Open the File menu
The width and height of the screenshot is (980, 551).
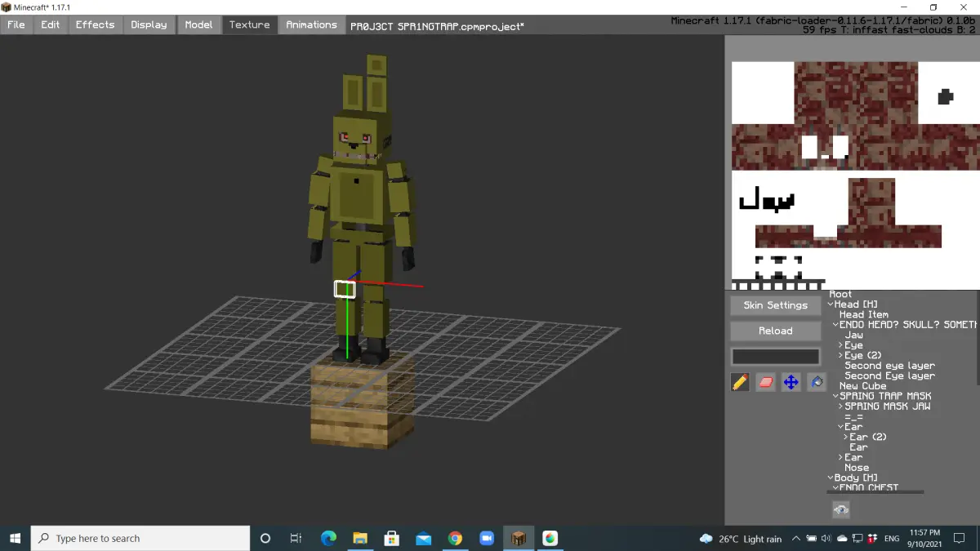click(x=16, y=24)
